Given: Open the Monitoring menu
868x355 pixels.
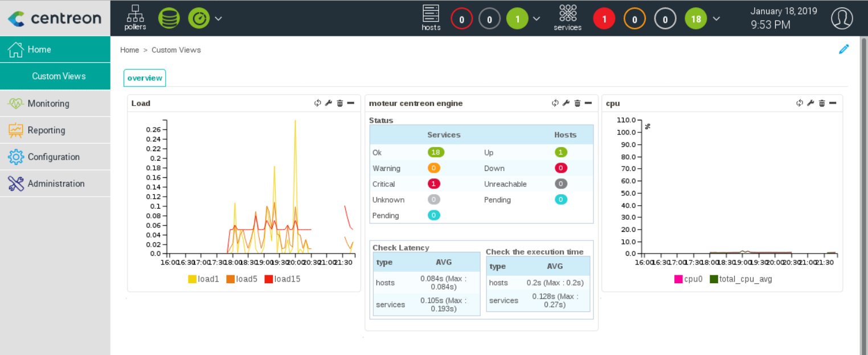Looking at the screenshot, I should click(x=48, y=104).
